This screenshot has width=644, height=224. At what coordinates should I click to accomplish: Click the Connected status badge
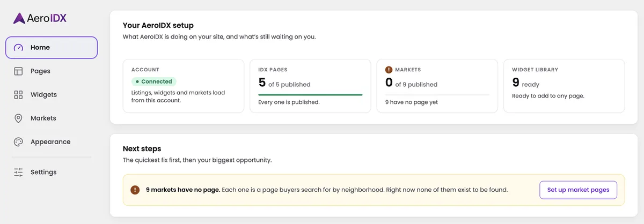(154, 81)
